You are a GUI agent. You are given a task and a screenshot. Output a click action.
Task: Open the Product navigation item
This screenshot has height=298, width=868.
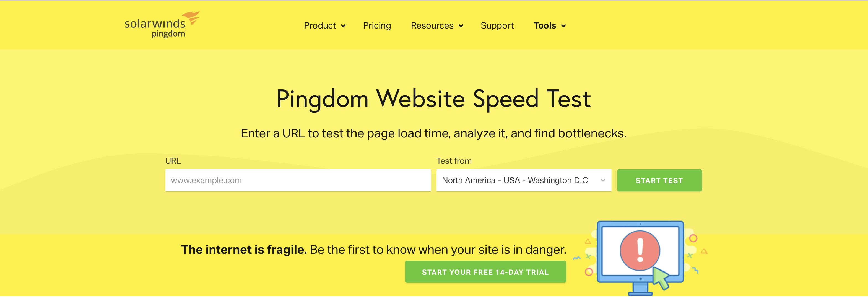click(x=320, y=26)
